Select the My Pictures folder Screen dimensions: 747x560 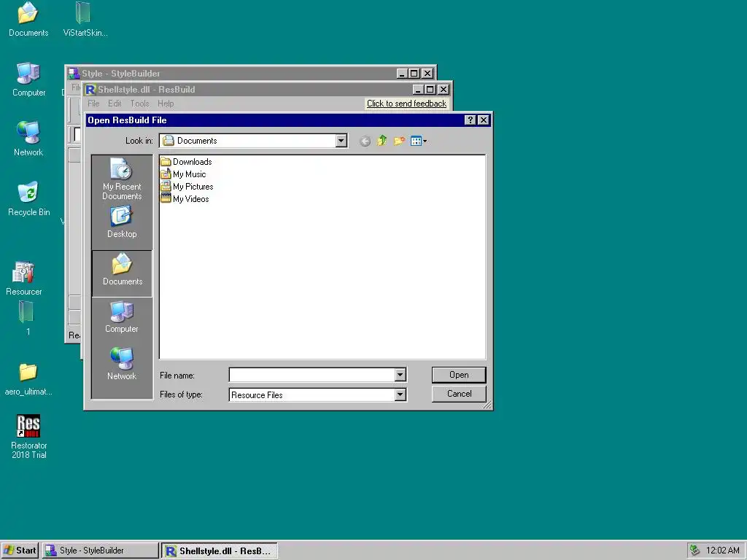tap(187, 187)
